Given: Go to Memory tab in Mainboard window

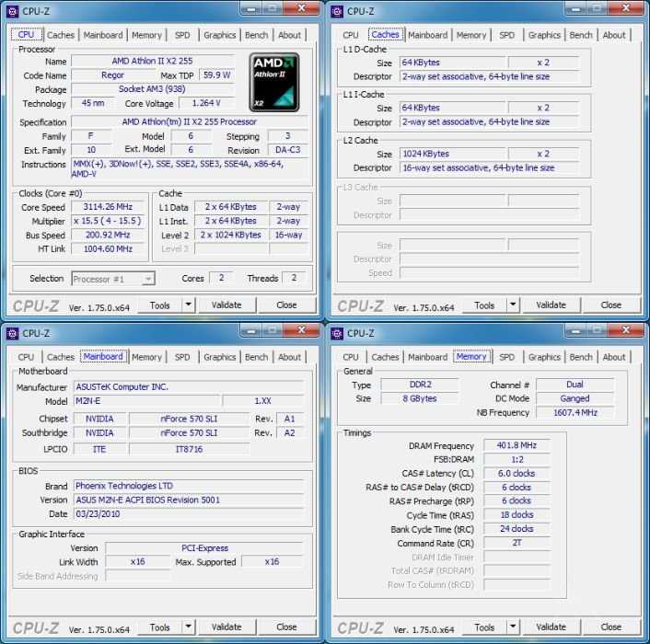Looking at the screenshot, I should point(146,357).
